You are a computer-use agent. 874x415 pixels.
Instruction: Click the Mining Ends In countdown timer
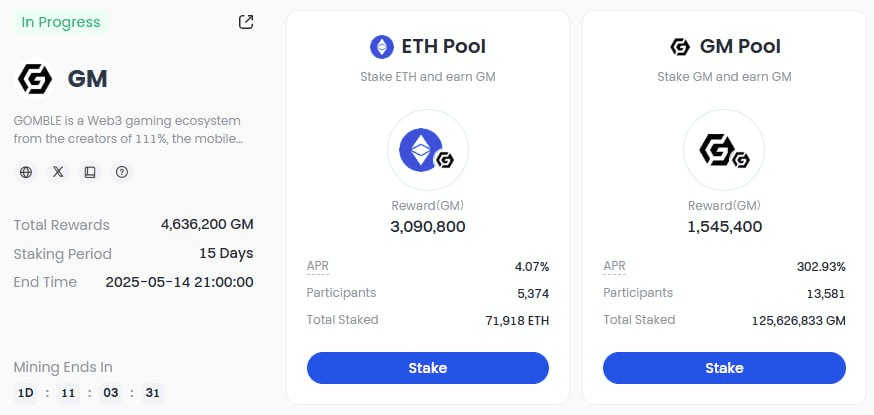[x=89, y=393]
